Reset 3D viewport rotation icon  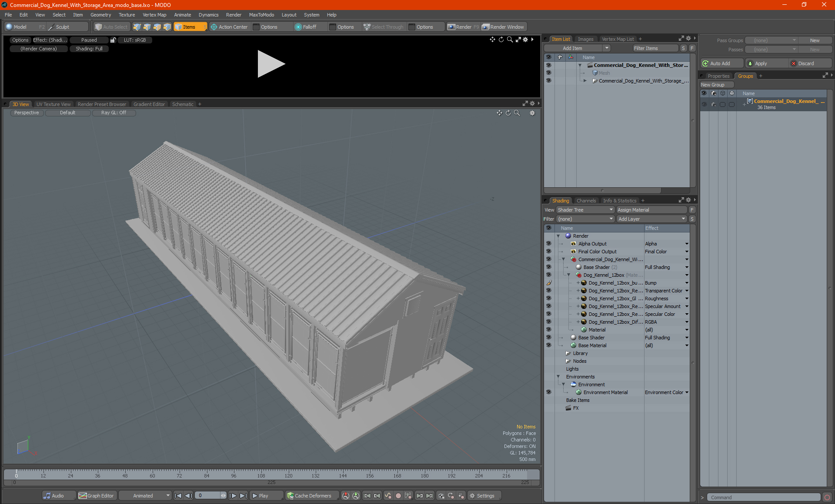coord(508,113)
